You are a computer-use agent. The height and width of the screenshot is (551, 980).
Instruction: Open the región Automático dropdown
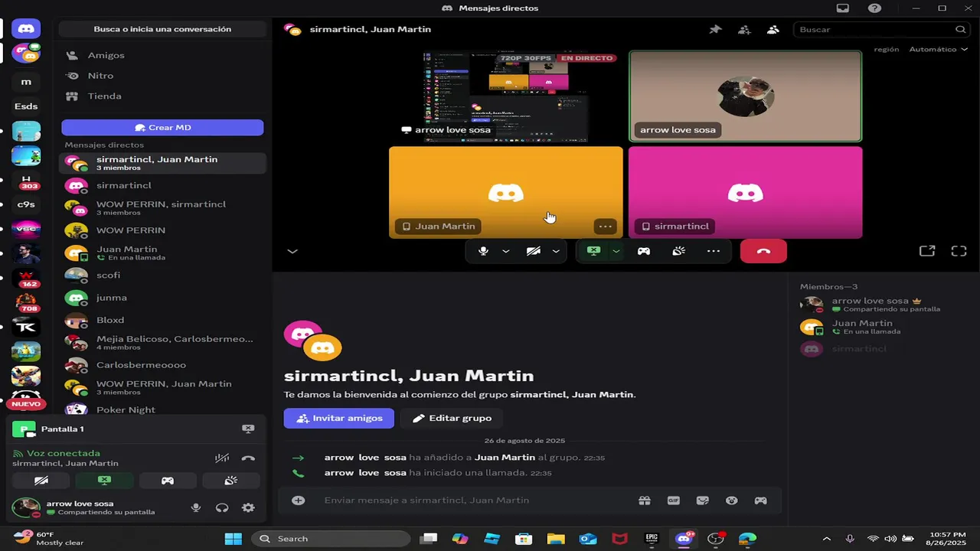938,49
